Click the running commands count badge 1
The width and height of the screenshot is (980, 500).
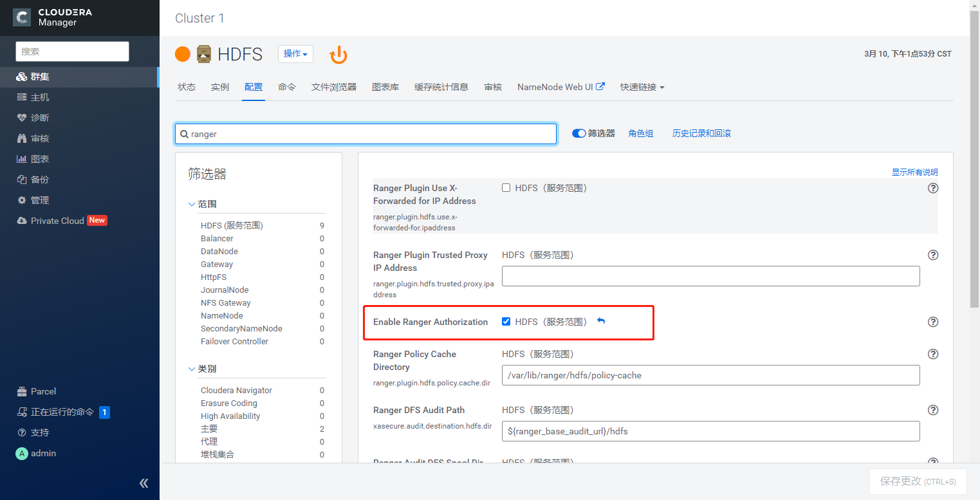pos(104,412)
